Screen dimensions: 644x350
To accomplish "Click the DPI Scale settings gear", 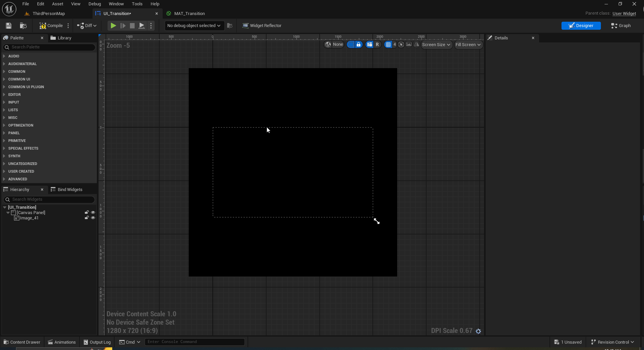I will 478,331.
